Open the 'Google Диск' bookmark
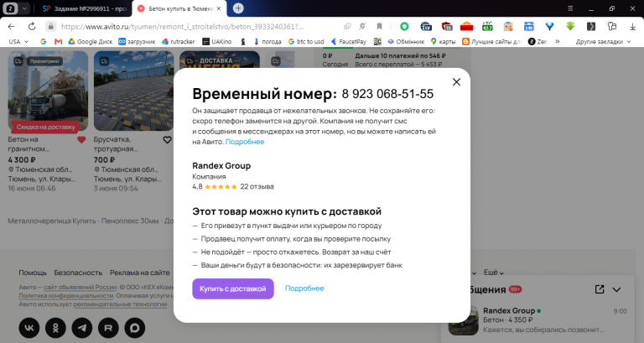 (91, 41)
